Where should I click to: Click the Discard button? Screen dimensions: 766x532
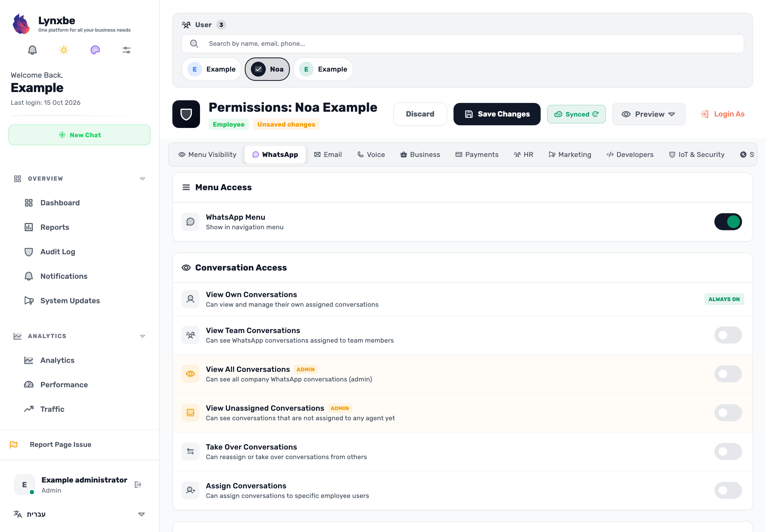tap(420, 114)
